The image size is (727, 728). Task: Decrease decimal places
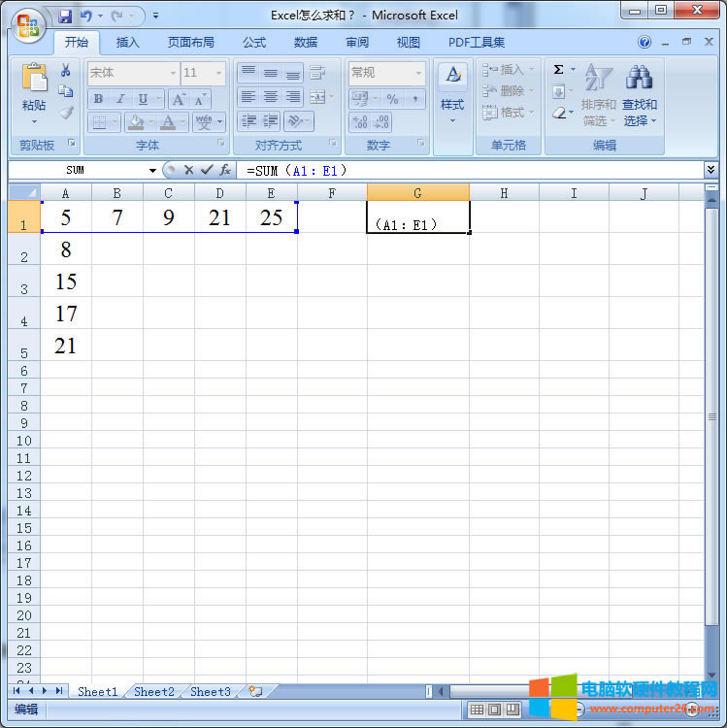(x=381, y=122)
